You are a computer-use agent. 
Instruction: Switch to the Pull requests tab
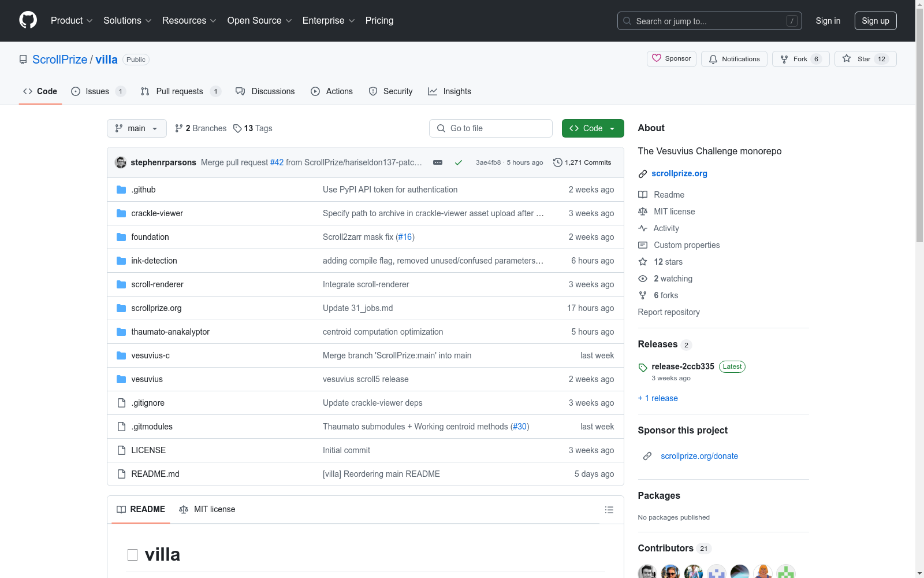pos(181,91)
